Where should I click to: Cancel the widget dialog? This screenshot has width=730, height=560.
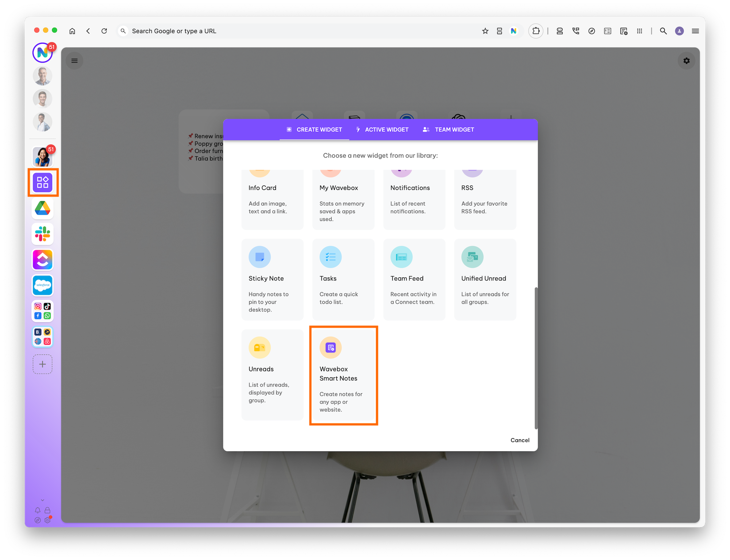(520, 440)
